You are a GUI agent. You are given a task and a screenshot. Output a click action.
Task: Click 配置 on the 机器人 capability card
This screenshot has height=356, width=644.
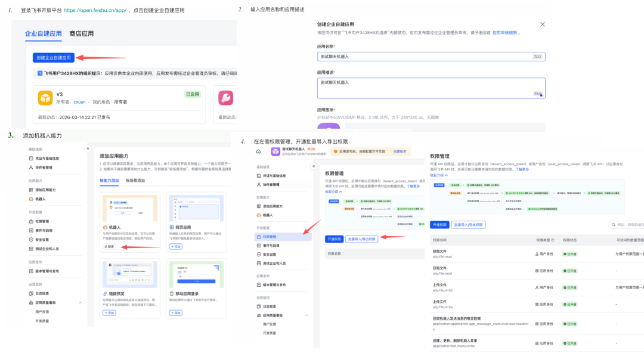tap(109, 247)
